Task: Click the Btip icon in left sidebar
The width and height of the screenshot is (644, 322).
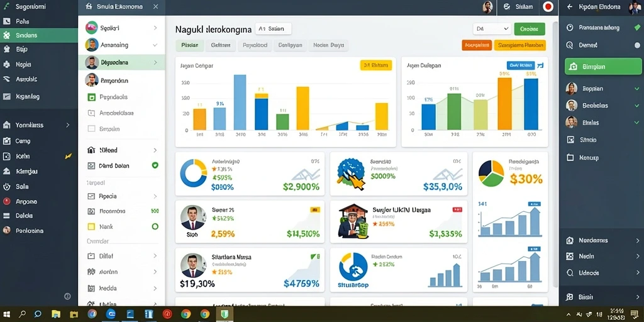Action: coord(6,49)
